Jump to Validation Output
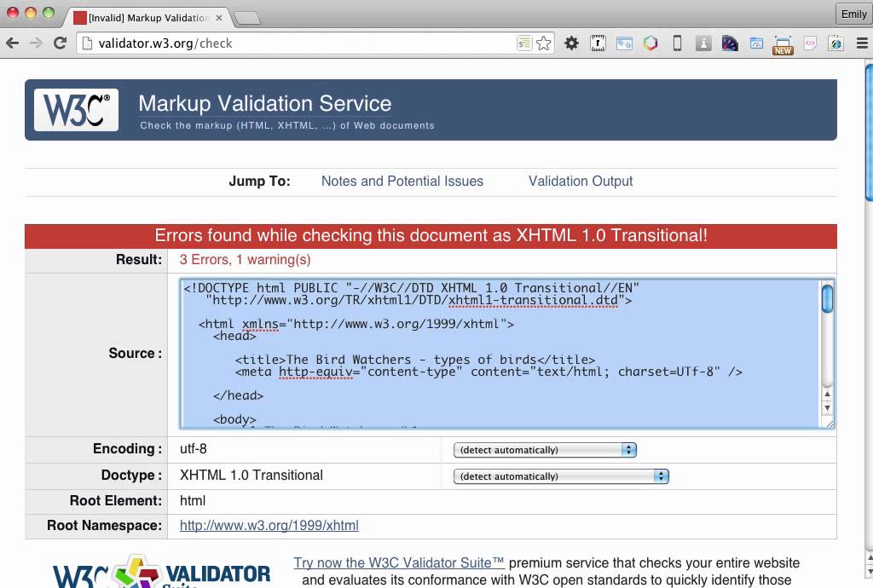873x588 pixels. pyautogui.click(x=580, y=182)
